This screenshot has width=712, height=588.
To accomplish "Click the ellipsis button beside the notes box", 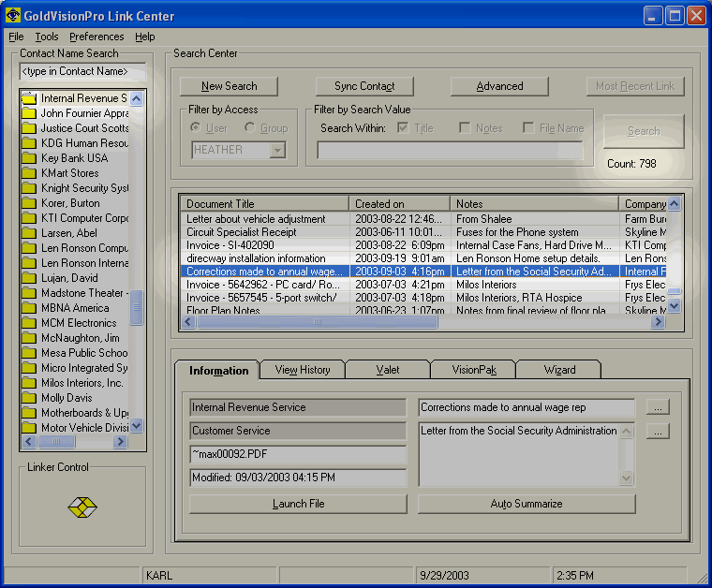I will click(659, 432).
